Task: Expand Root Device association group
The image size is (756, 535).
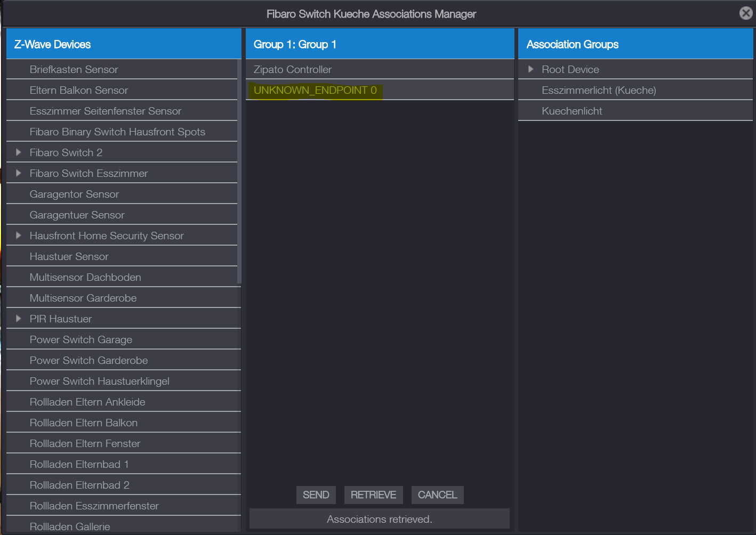Action: tap(530, 69)
